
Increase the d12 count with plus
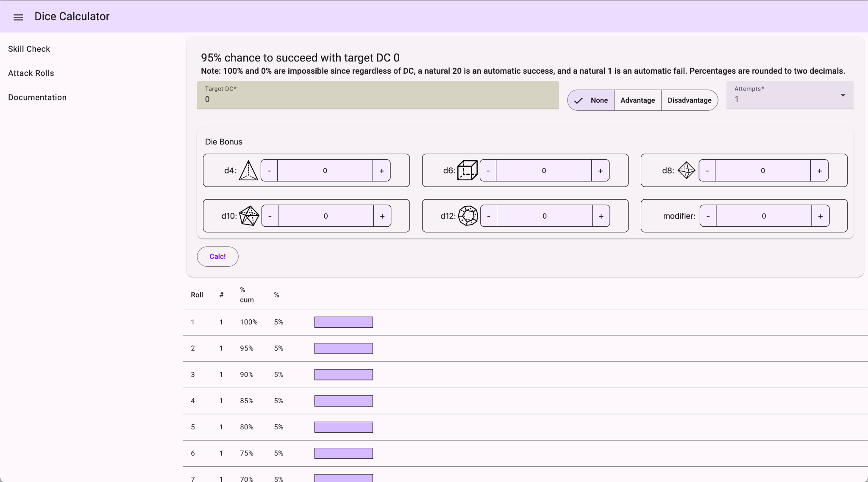coord(601,216)
